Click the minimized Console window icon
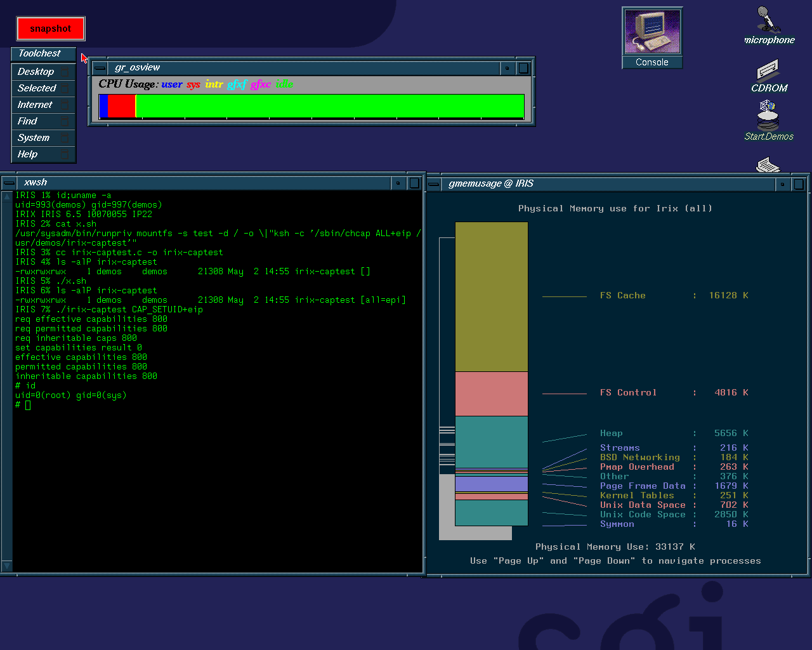This screenshot has height=650, width=812. point(652,32)
